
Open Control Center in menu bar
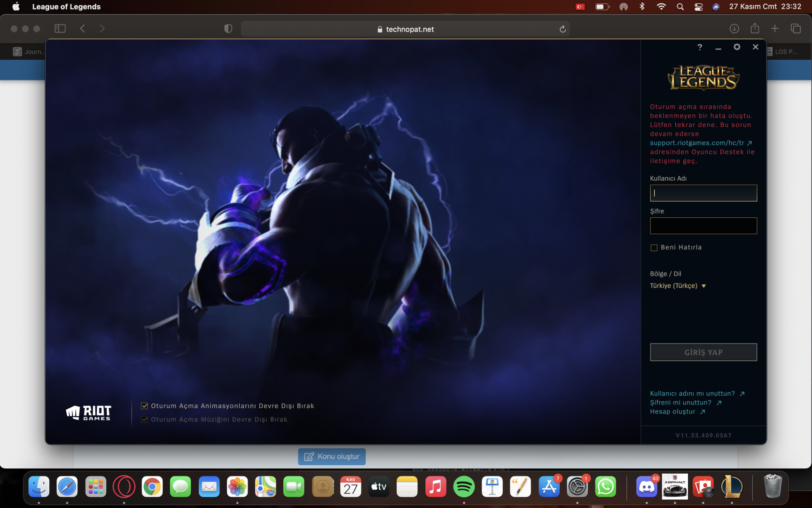[699, 7]
